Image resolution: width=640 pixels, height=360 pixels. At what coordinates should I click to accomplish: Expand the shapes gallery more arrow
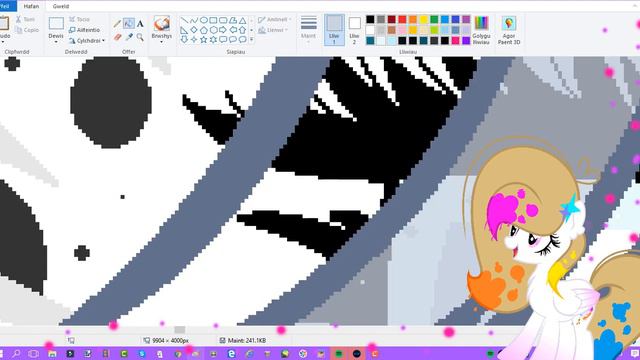click(x=251, y=40)
